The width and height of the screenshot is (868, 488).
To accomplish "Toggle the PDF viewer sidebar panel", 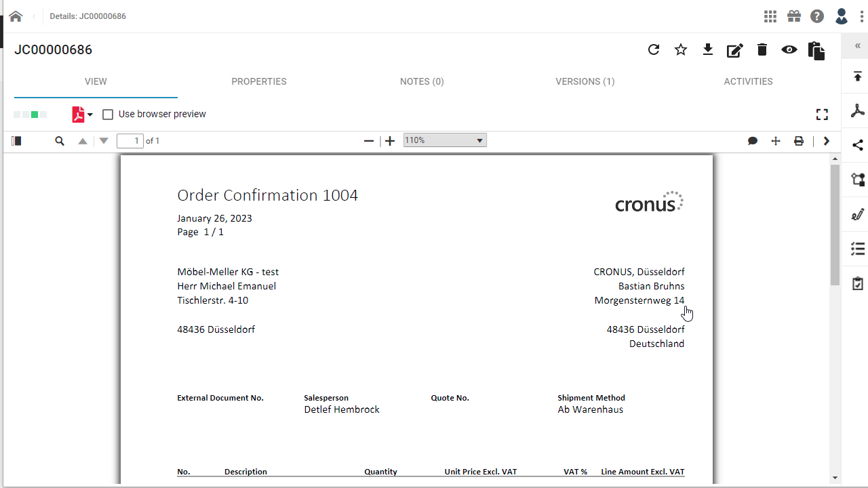I will [16, 141].
